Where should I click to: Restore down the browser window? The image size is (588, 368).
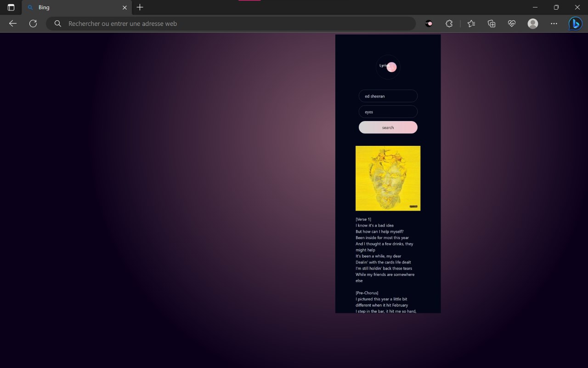tap(556, 7)
